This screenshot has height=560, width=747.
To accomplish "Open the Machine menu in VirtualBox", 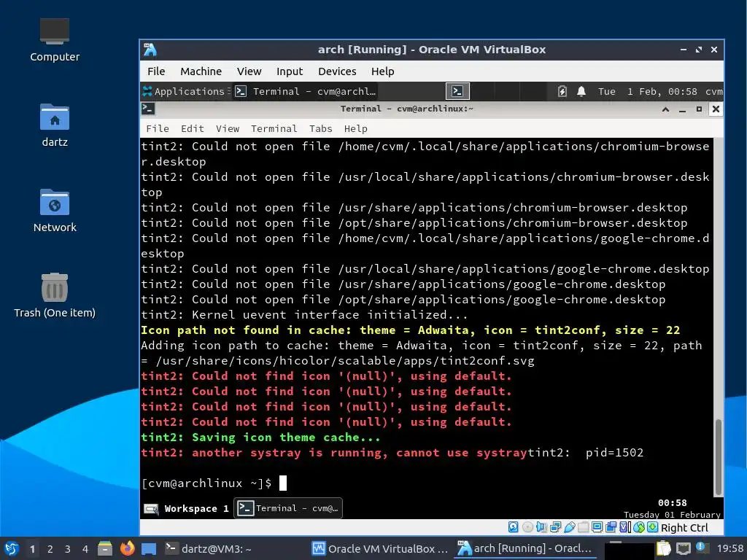I will (x=201, y=71).
